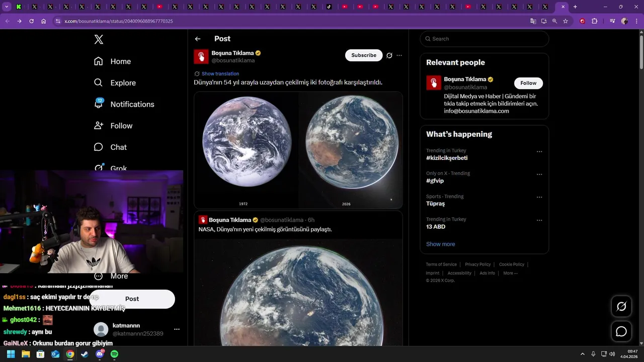The width and height of the screenshot is (644, 362).
Task: Go to the Explore page
Action: point(115,83)
